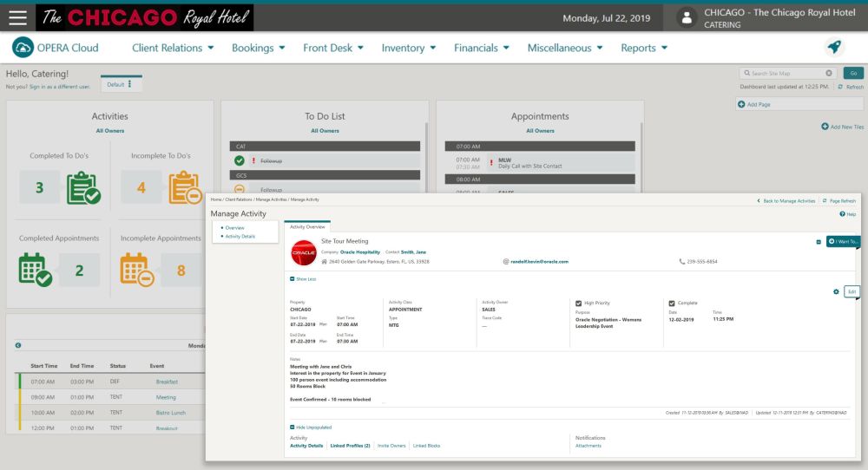Click the Incomplete To Do's clipboard icon
Viewport: 868px width, 470px height.
click(185, 188)
